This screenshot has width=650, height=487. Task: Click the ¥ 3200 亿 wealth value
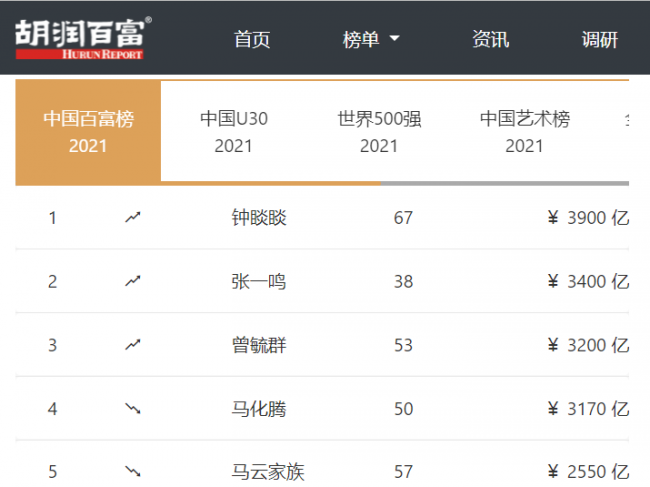(x=588, y=345)
